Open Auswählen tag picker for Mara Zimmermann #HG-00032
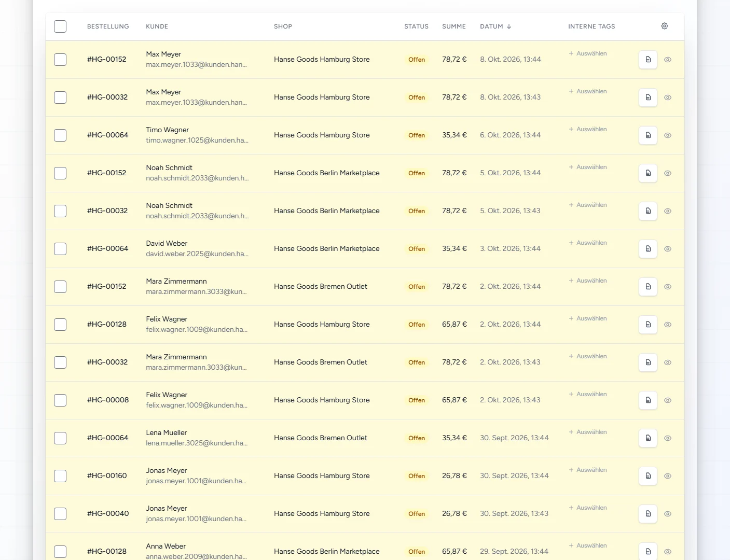Viewport: 730px width, 560px height. (588, 356)
